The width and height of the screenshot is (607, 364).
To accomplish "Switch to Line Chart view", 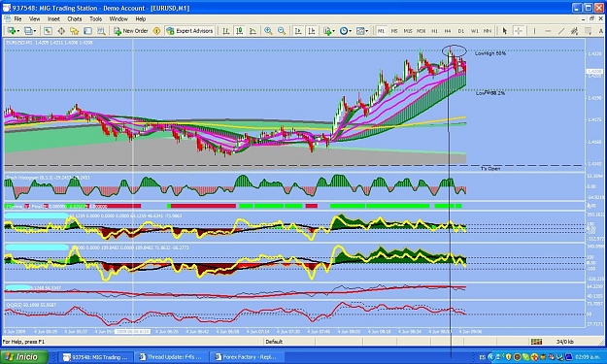I will pos(253,31).
